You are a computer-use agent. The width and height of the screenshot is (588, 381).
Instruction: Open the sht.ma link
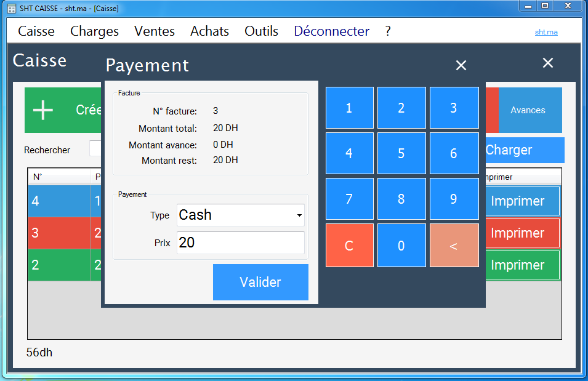(546, 32)
